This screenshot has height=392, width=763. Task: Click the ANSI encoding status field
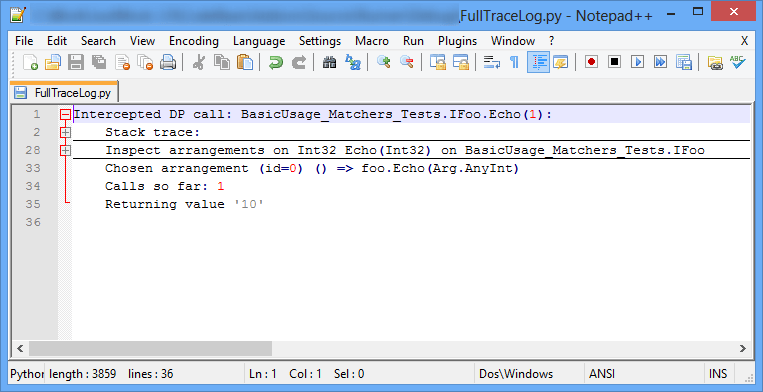point(644,374)
